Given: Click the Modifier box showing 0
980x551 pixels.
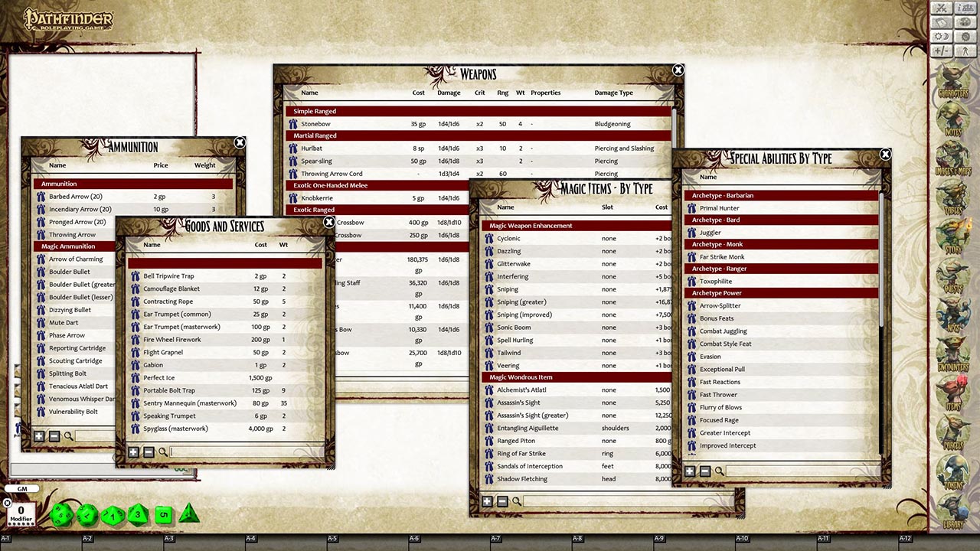Looking at the screenshot, I should click(x=21, y=514).
